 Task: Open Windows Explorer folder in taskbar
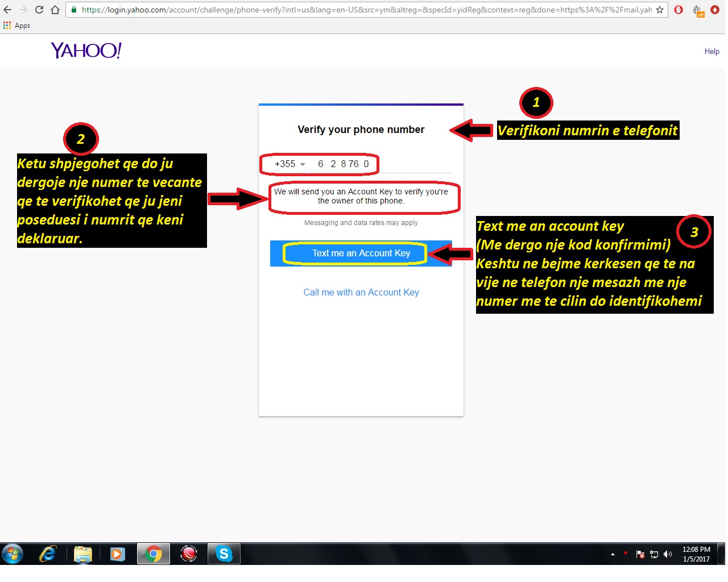(83, 554)
